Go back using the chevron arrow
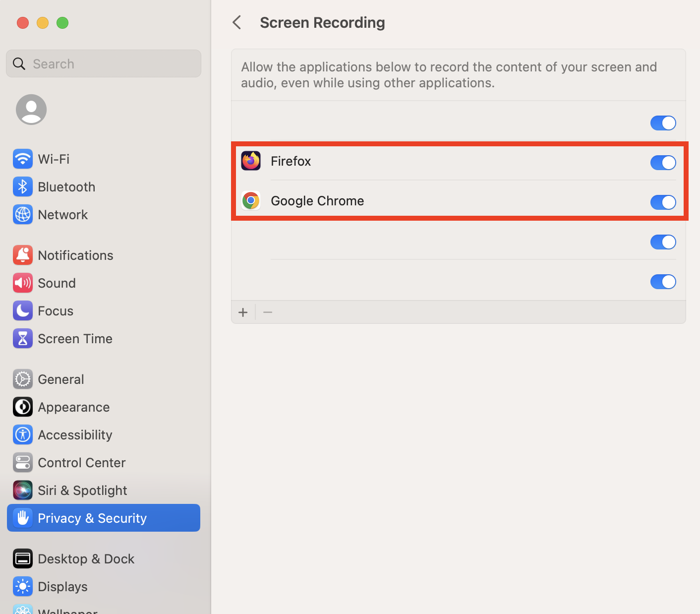Image resolution: width=700 pixels, height=614 pixels. pos(237,22)
